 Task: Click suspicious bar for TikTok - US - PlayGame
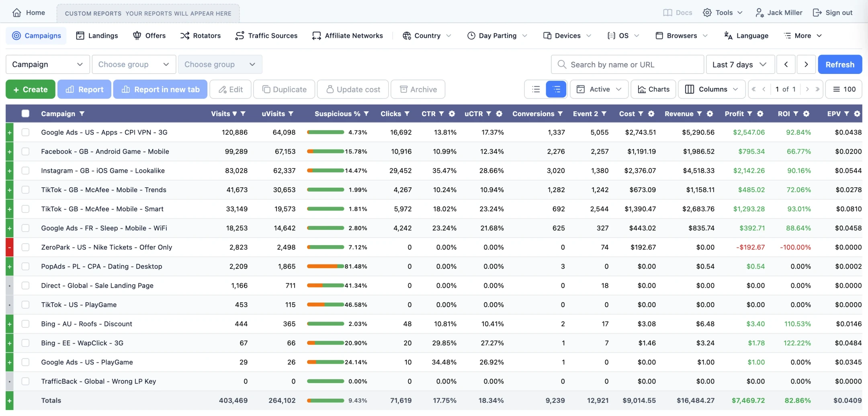click(325, 305)
